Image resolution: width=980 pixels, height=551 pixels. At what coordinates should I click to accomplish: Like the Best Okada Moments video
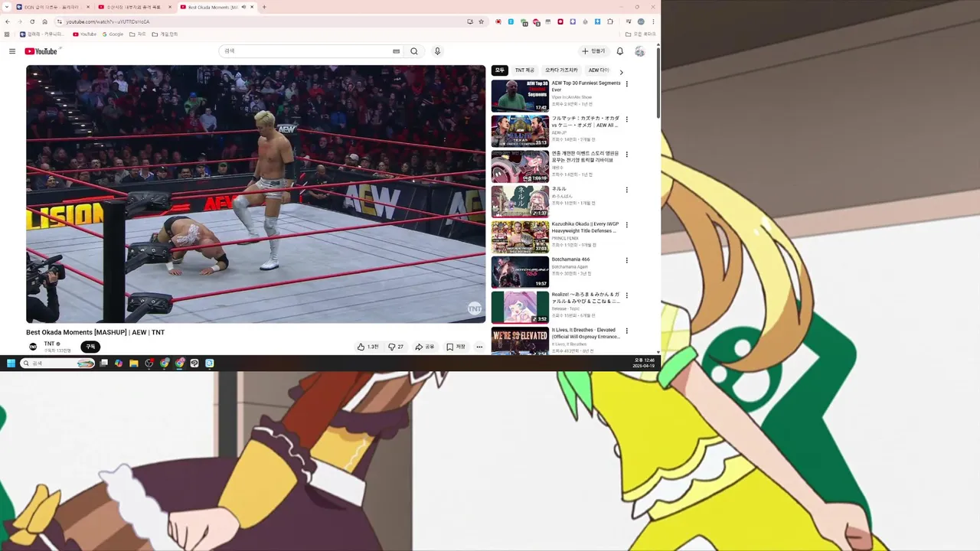(367, 347)
